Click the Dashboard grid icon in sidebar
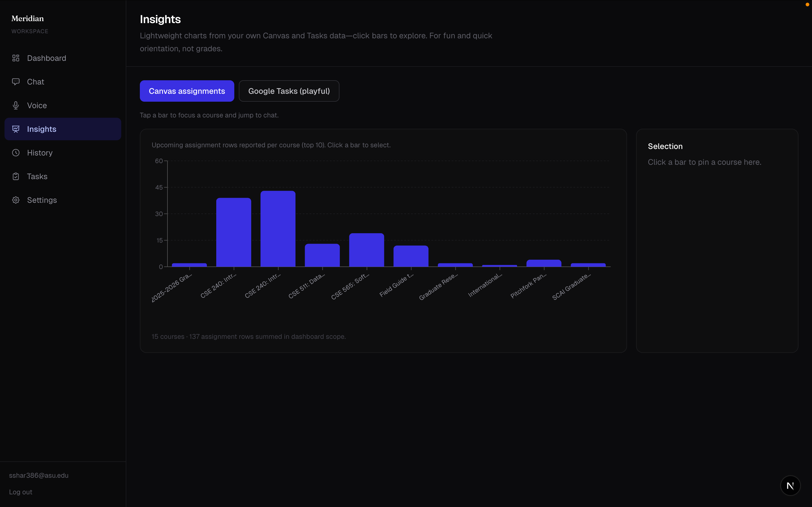Screen dimensions: 812x507 pyautogui.click(x=16, y=58)
